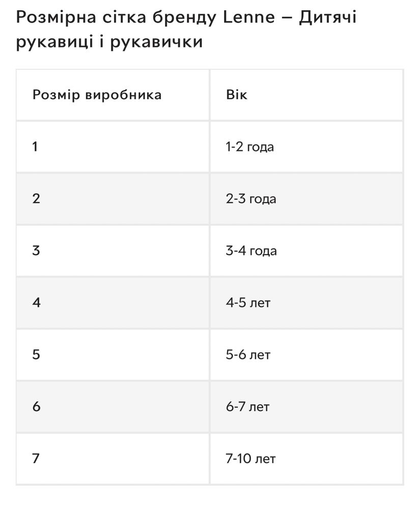The image size is (420, 509).
Task: Click the '1-2 года' age cell
Action: coord(306,147)
